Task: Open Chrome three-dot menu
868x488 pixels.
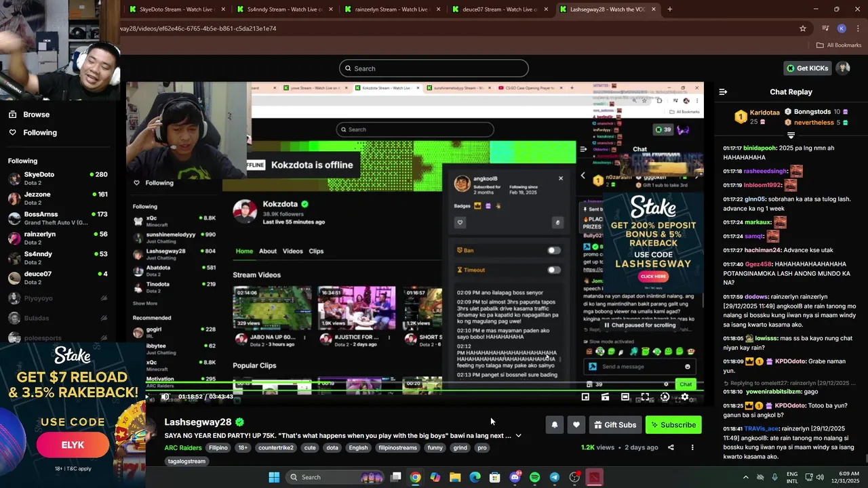Action: point(857,28)
